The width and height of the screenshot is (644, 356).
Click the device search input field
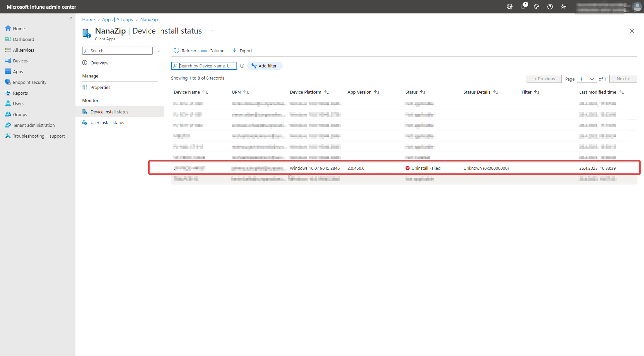204,65
